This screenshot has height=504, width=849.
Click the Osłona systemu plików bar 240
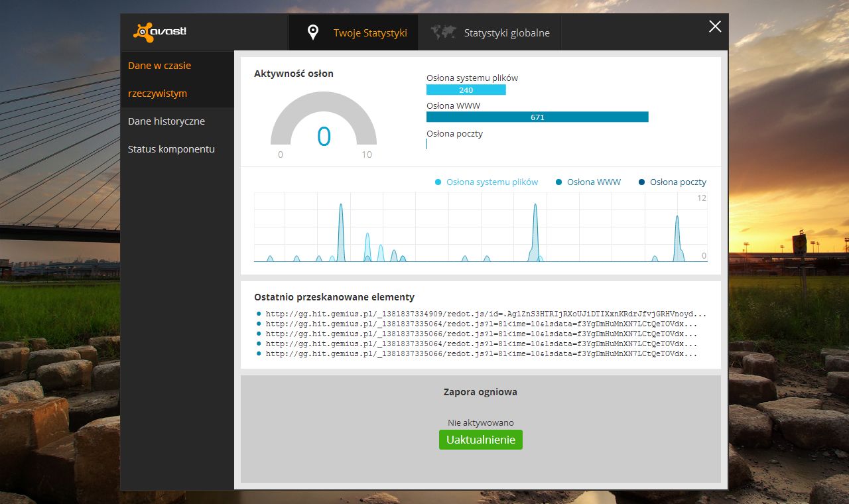466,90
